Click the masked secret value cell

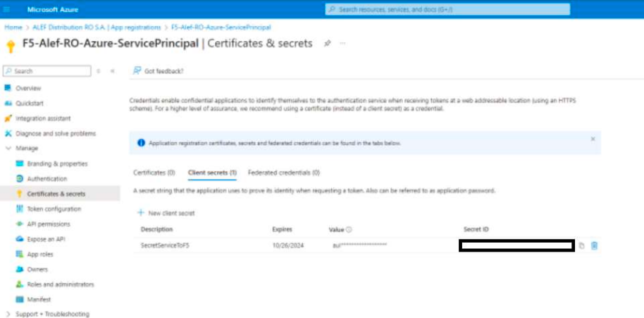(360, 245)
